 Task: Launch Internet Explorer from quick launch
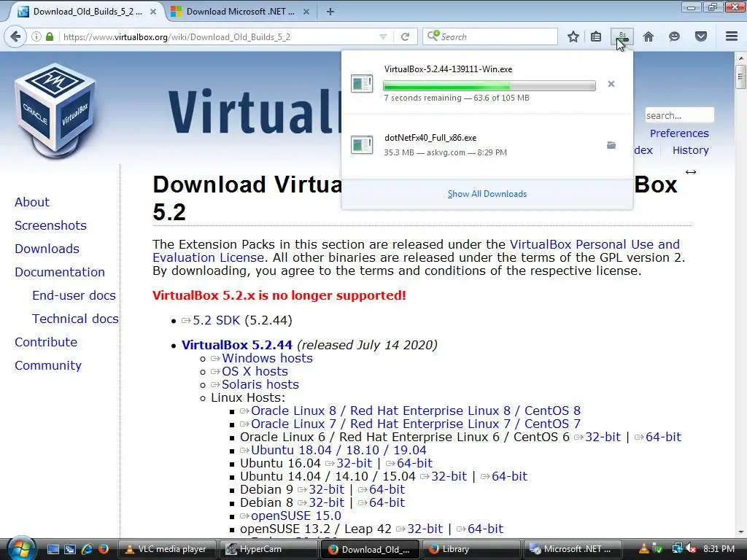click(x=87, y=549)
